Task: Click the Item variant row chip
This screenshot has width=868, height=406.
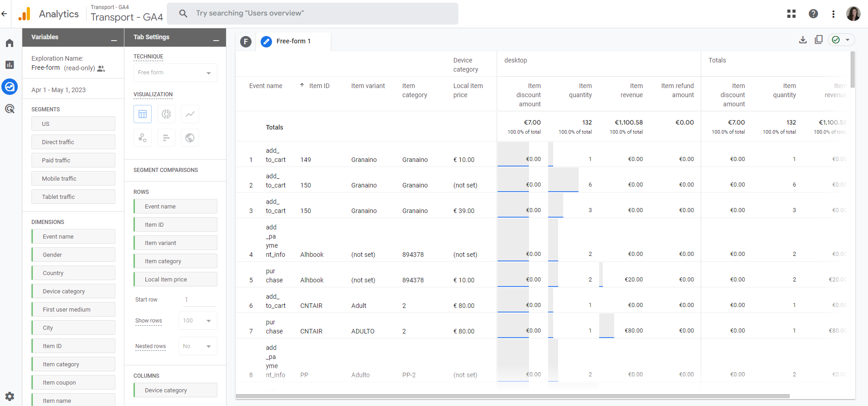Action: pyautogui.click(x=175, y=243)
